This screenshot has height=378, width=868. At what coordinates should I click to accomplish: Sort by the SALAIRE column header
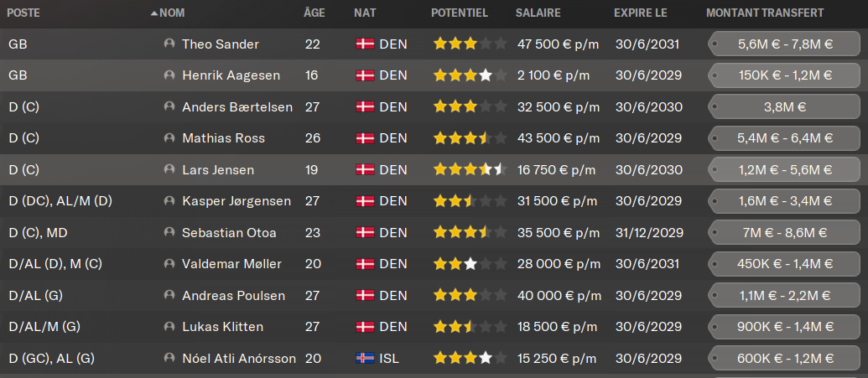click(538, 13)
